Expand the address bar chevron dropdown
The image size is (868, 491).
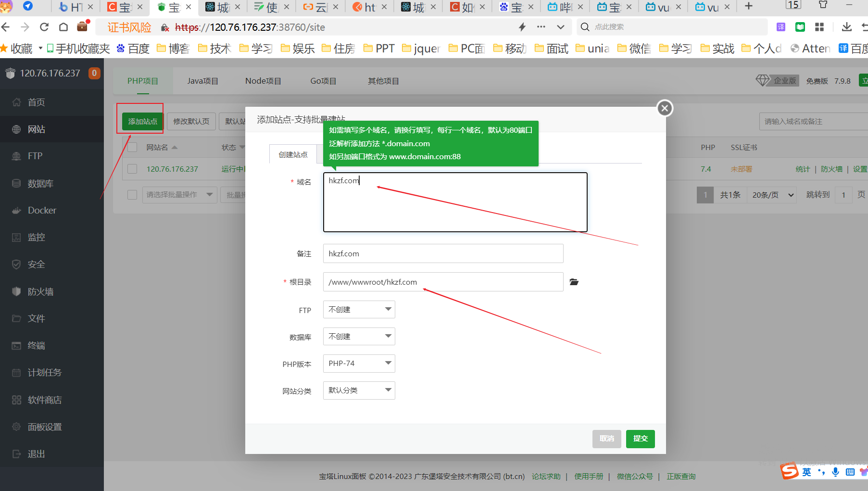coord(561,27)
